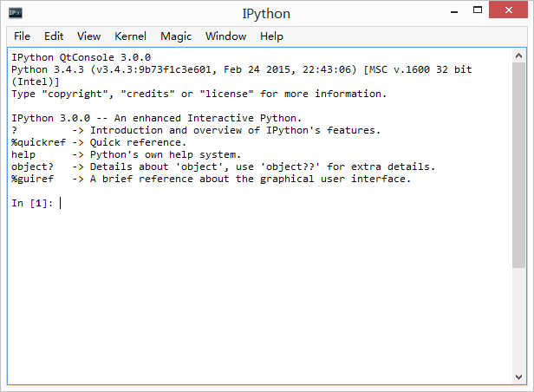Open the Window menu
Image resolution: width=534 pixels, height=392 pixels.
tap(225, 36)
